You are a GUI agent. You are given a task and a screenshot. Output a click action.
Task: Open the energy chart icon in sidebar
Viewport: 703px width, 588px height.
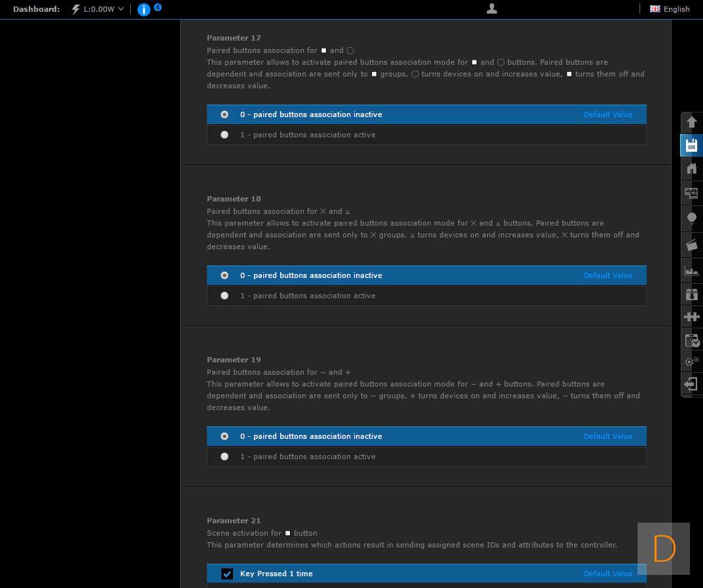(x=691, y=270)
